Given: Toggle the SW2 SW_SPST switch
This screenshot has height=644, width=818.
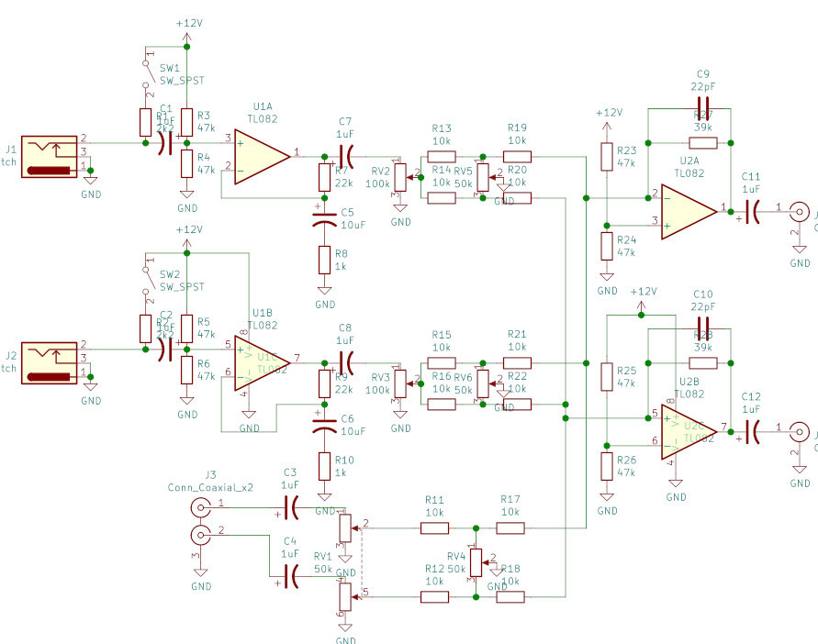Looking at the screenshot, I should [x=147, y=280].
